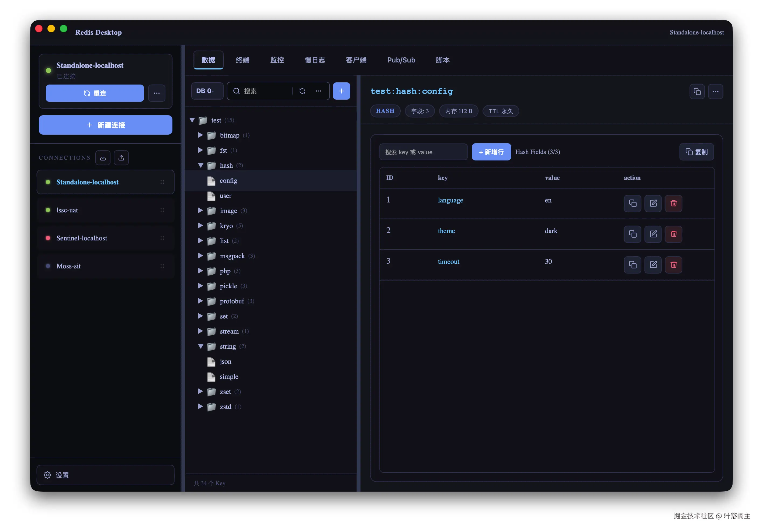Expand the pickle folder
Image resolution: width=763 pixels, height=532 pixels.
[200, 286]
